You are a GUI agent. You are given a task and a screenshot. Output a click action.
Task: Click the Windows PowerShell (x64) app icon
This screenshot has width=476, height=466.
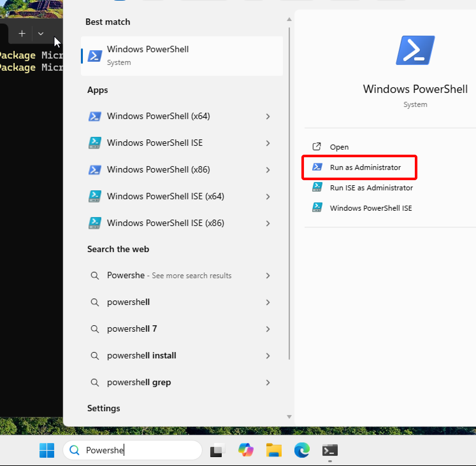click(x=95, y=116)
